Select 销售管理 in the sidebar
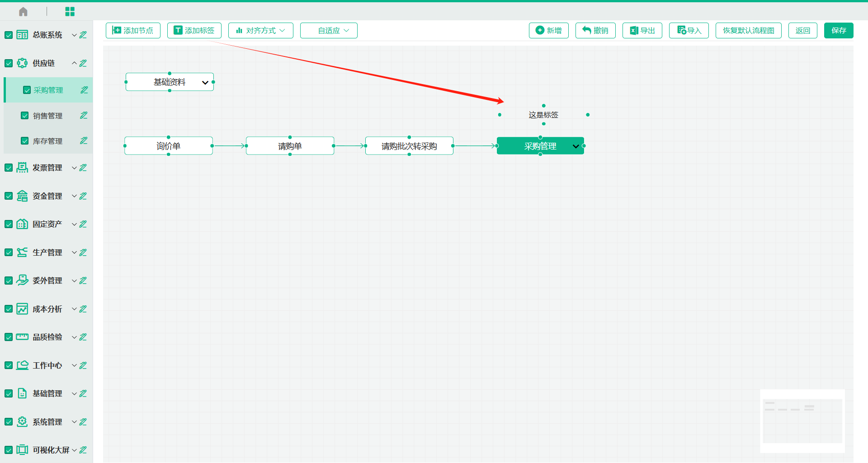Screen dimensions: 868x463 [x=48, y=116]
